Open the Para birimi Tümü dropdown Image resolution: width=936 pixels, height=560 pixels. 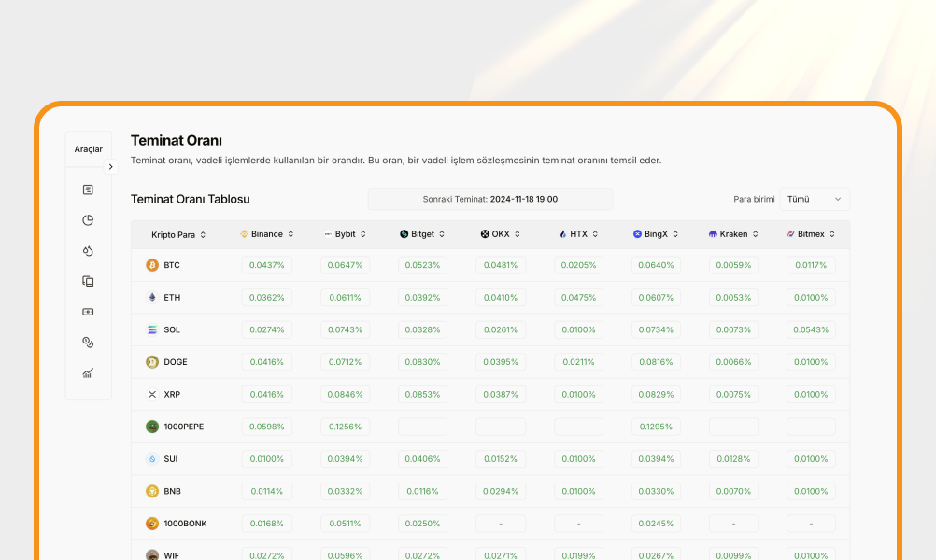click(815, 199)
